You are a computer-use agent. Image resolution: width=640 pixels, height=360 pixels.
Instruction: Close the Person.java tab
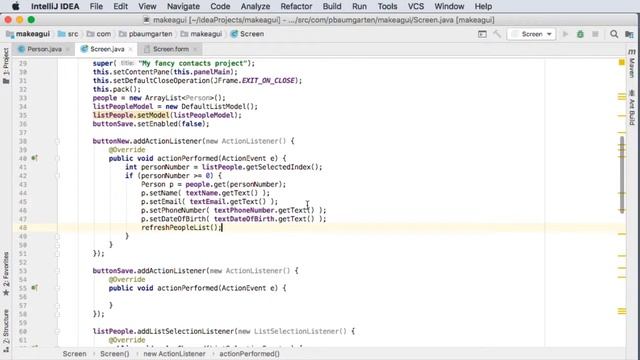(68, 49)
